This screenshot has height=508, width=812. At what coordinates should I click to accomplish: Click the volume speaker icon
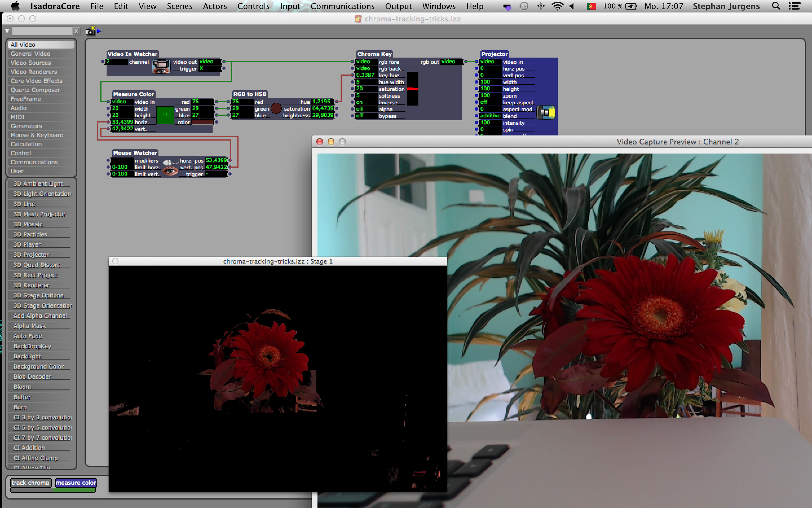coord(572,6)
